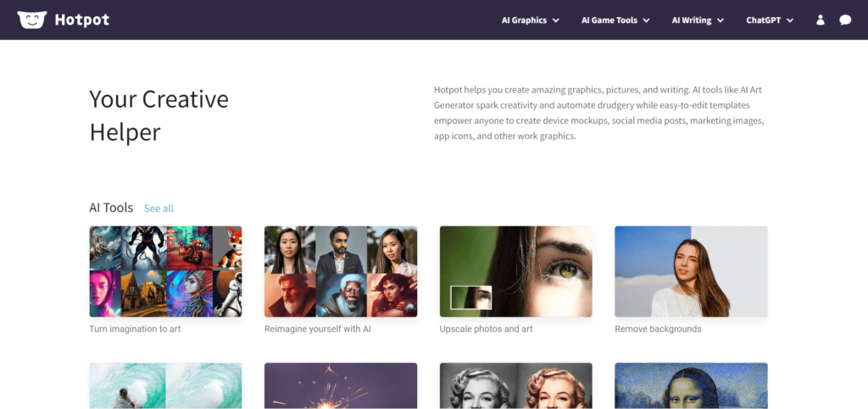Open the chat speech bubble icon
868x409 pixels.
tap(845, 20)
